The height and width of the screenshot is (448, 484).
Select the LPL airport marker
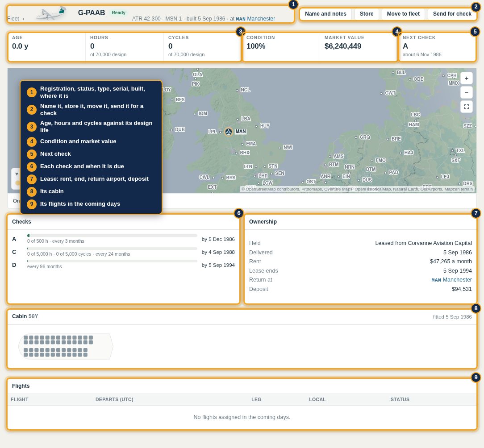tap(221, 132)
